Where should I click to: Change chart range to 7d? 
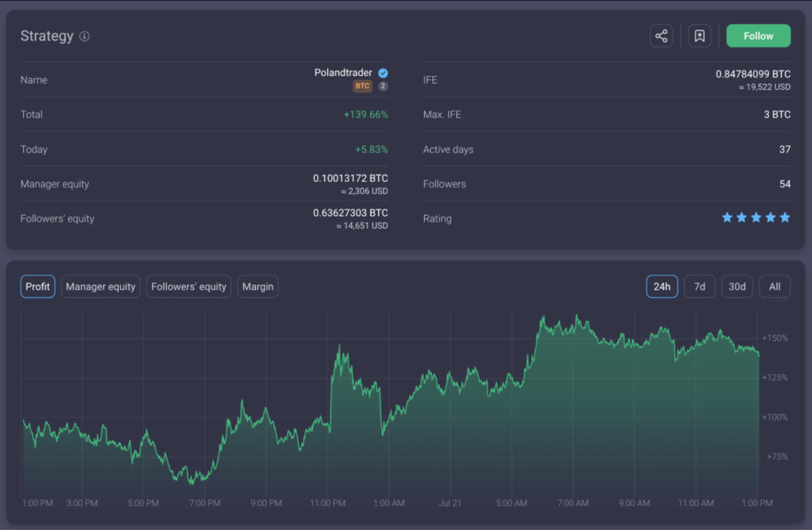699,287
